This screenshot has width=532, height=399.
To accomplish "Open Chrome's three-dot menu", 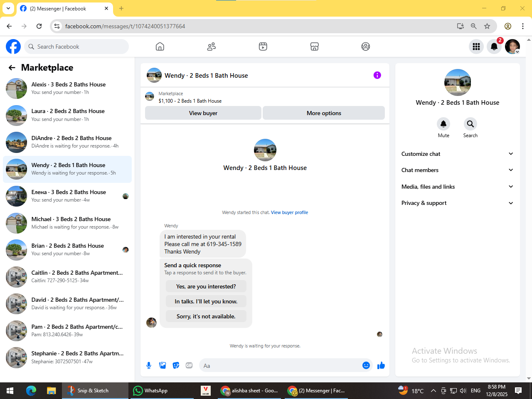I will 523,26.
